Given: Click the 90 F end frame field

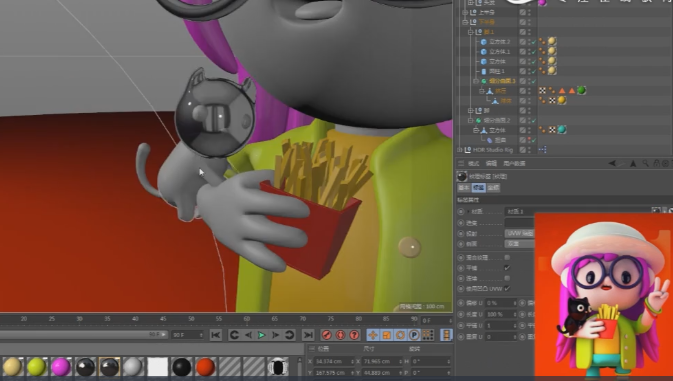Looking at the screenshot, I should tap(187, 335).
